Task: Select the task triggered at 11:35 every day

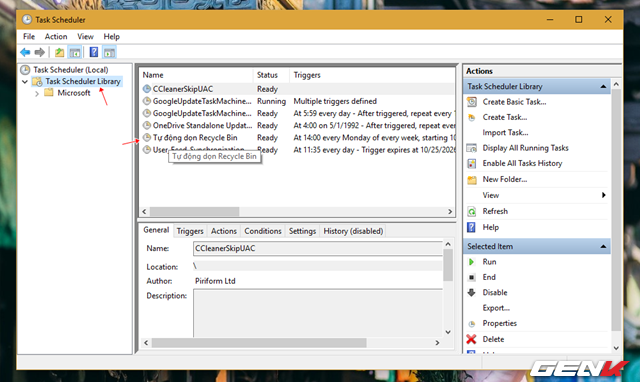Action: pyautogui.click(x=298, y=150)
